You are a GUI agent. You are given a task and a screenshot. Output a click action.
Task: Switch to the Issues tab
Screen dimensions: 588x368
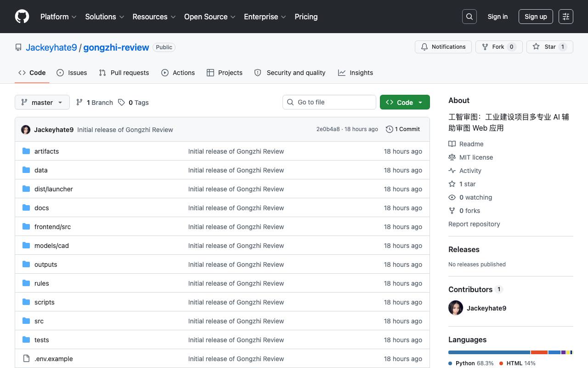pyautogui.click(x=72, y=73)
